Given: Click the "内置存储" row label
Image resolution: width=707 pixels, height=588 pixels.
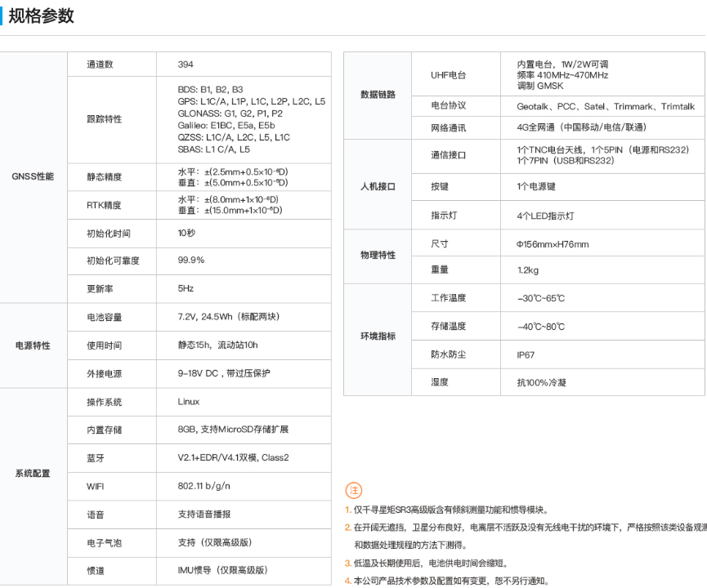Looking at the screenshot, I should (104, 430).
